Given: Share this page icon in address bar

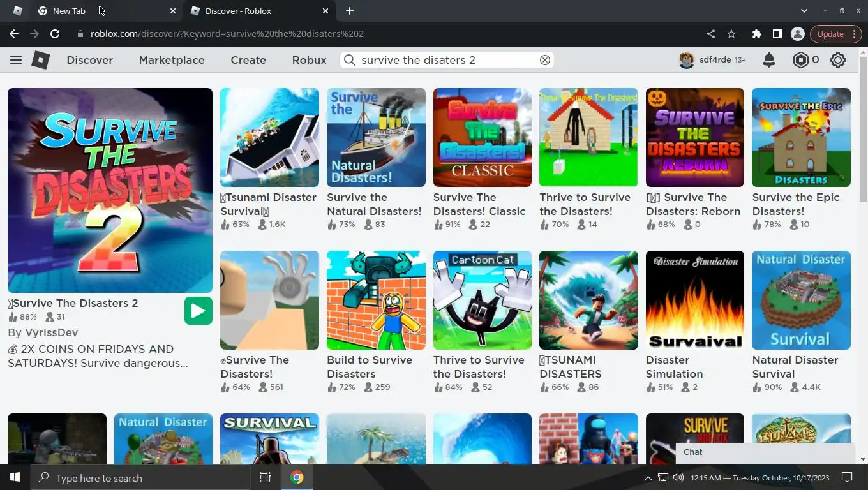Looking at the screenshot, I should [711, 34].
